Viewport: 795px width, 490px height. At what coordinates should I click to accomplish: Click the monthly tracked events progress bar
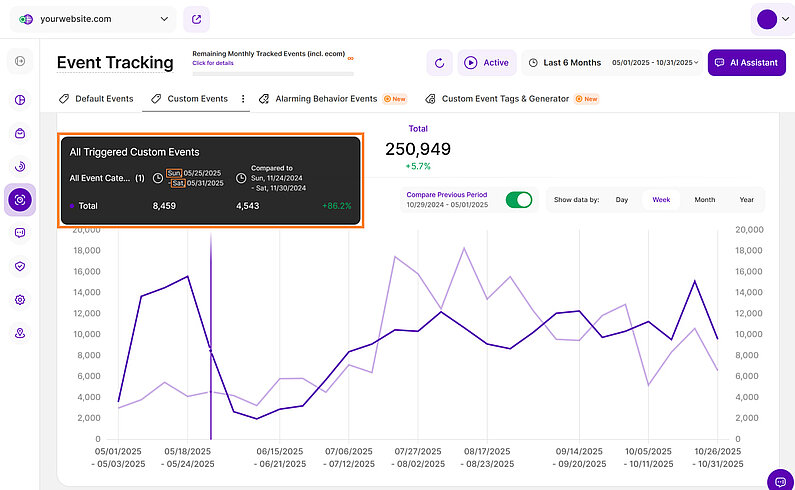point(272,73)
